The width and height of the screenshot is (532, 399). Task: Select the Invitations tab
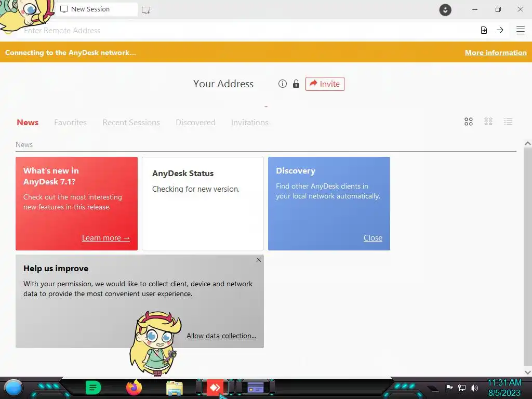tap(250, 123)
